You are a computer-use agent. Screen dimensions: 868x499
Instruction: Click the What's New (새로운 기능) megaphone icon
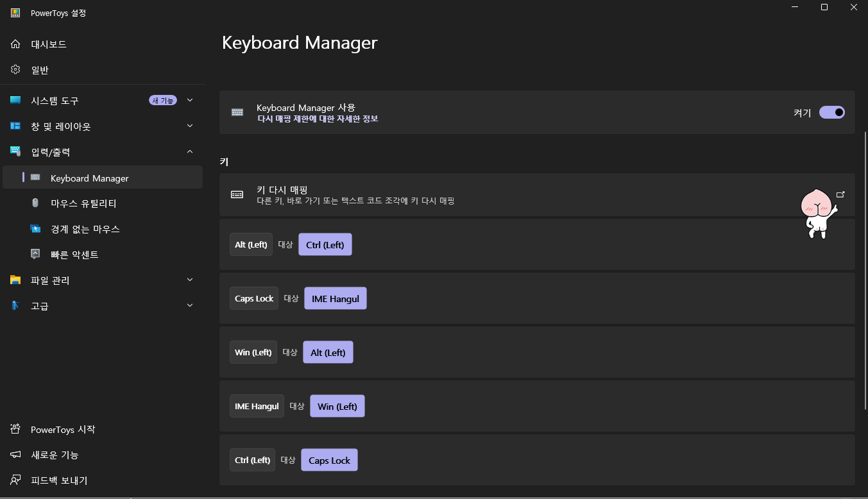coord(15,455)
